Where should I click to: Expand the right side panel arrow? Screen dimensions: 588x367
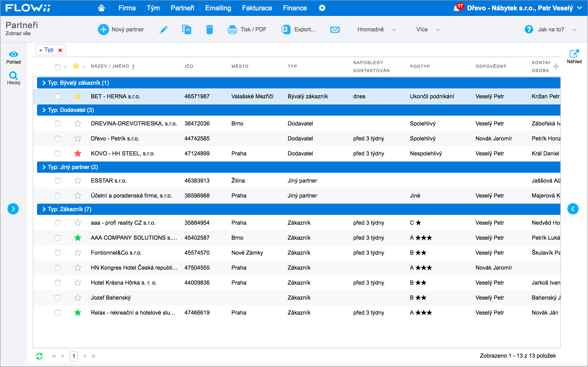(x=573, y=209)
